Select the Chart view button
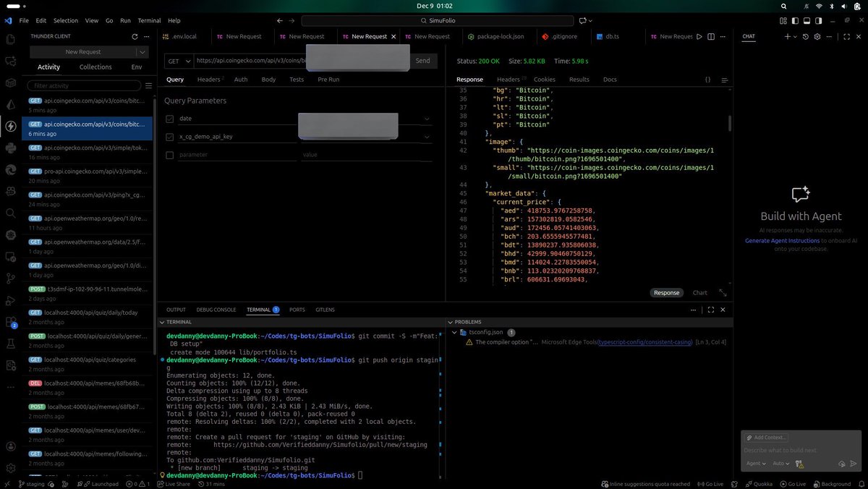868x489 pixels. click(x=699, y=293)
